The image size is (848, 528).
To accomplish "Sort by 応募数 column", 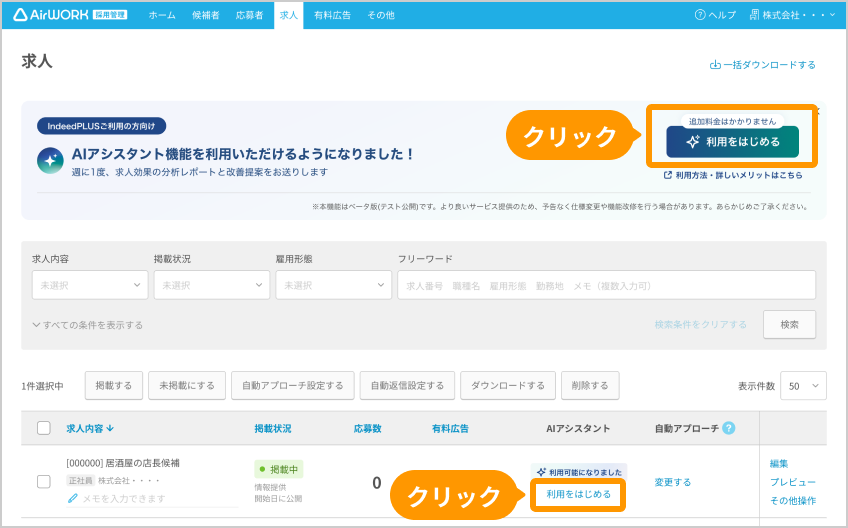I will click(x=367, y=428).
